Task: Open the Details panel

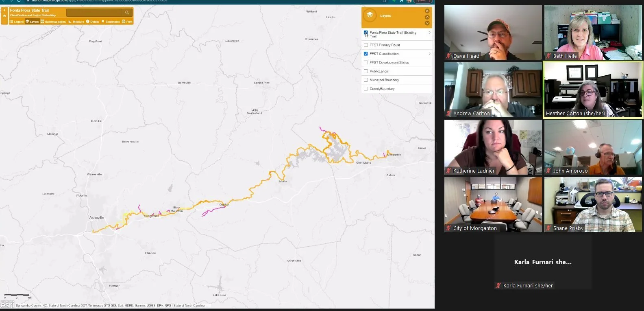Action: pos(93,22)
